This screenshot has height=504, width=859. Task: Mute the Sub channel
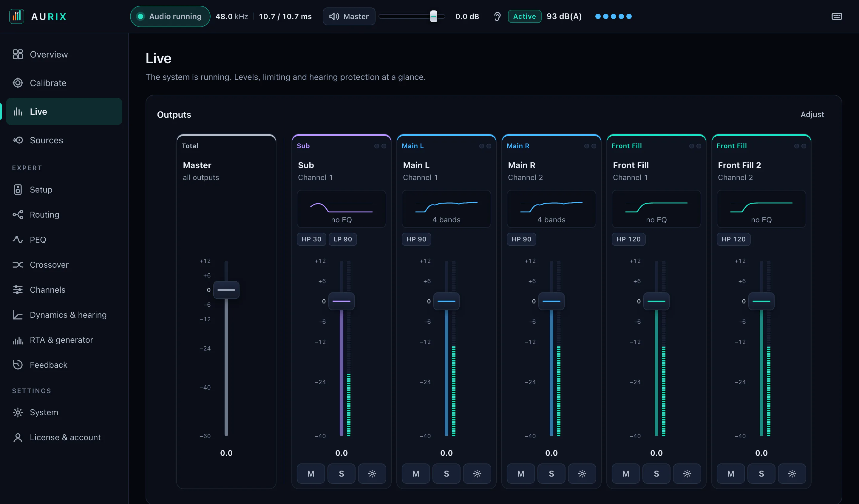(x=310, y=473)
